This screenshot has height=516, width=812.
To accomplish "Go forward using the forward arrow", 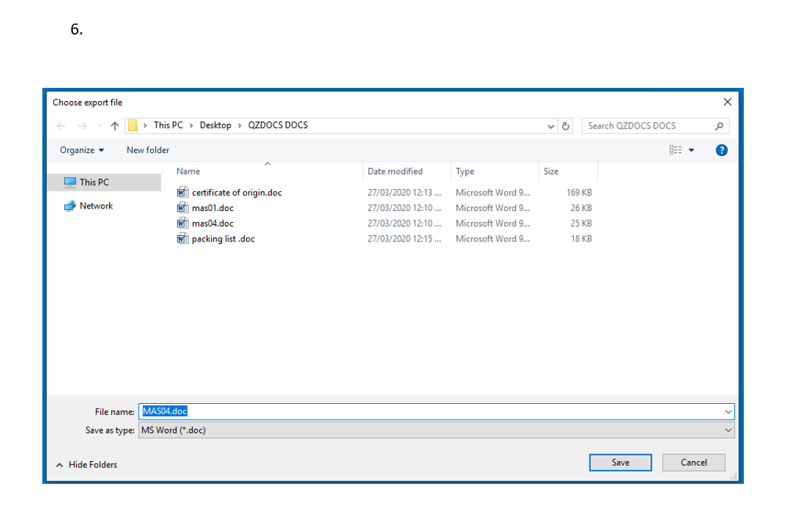I will point(82,126).
